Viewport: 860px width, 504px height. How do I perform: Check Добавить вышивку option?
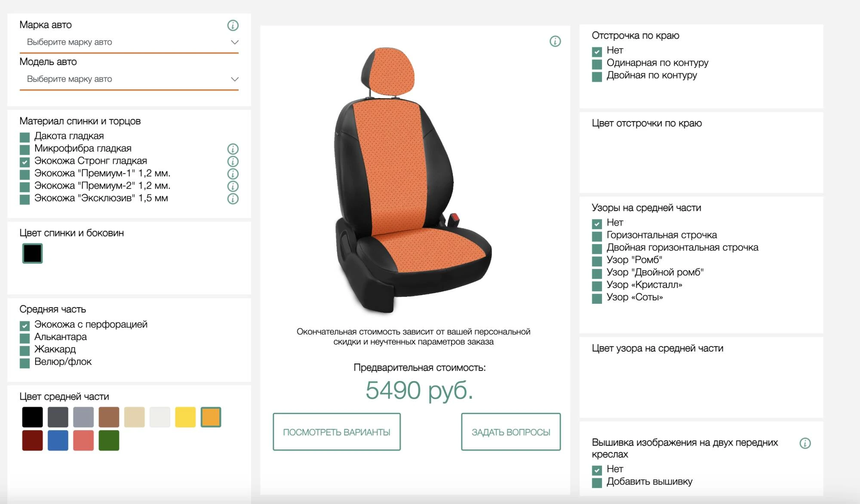coord(597,483)
